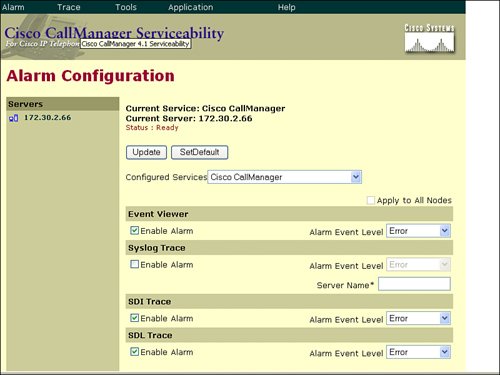Uncheck Event Viewer Enable Alarm checkbox

pos(134,230)
